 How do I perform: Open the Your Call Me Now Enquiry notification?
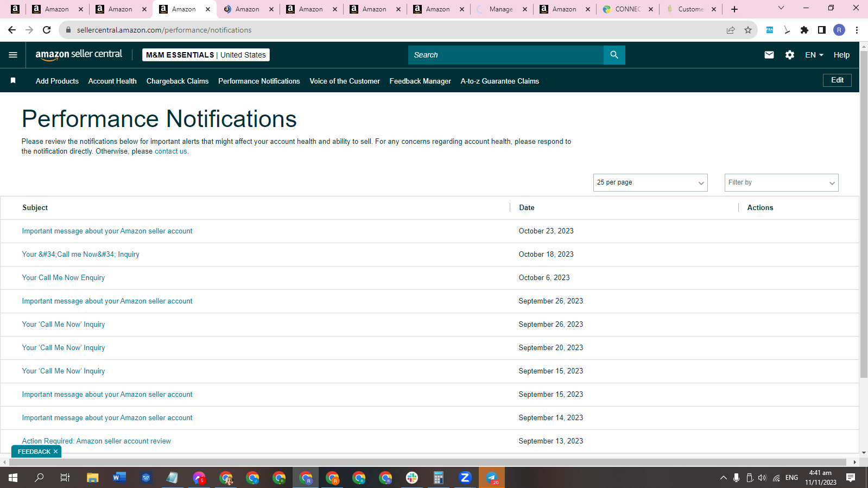click(x=64, y=278)
